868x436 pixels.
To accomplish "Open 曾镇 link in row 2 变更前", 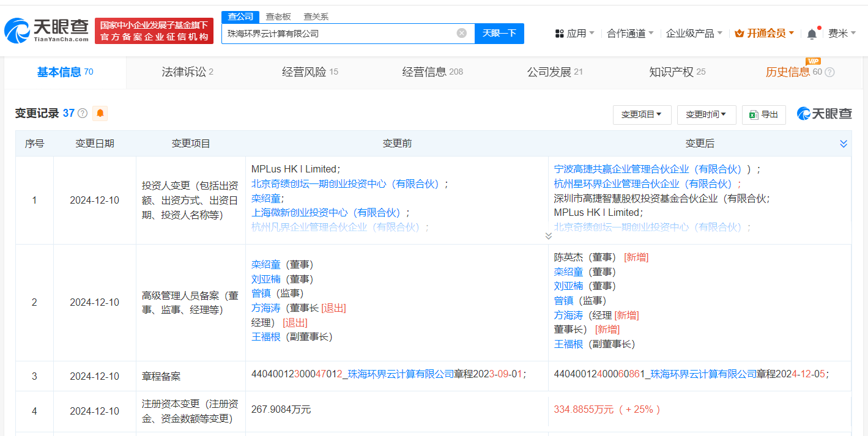I will [261, 294].
